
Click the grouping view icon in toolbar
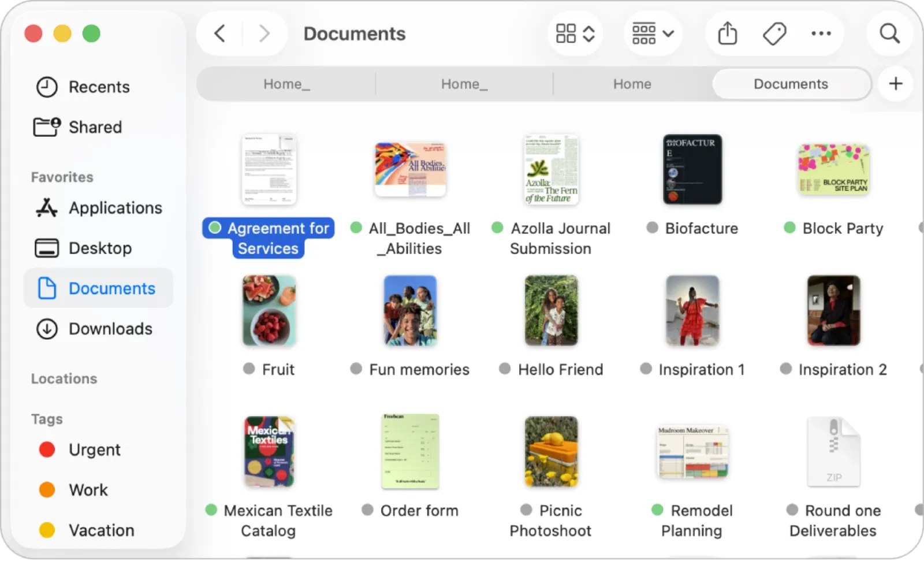[645, 34]
